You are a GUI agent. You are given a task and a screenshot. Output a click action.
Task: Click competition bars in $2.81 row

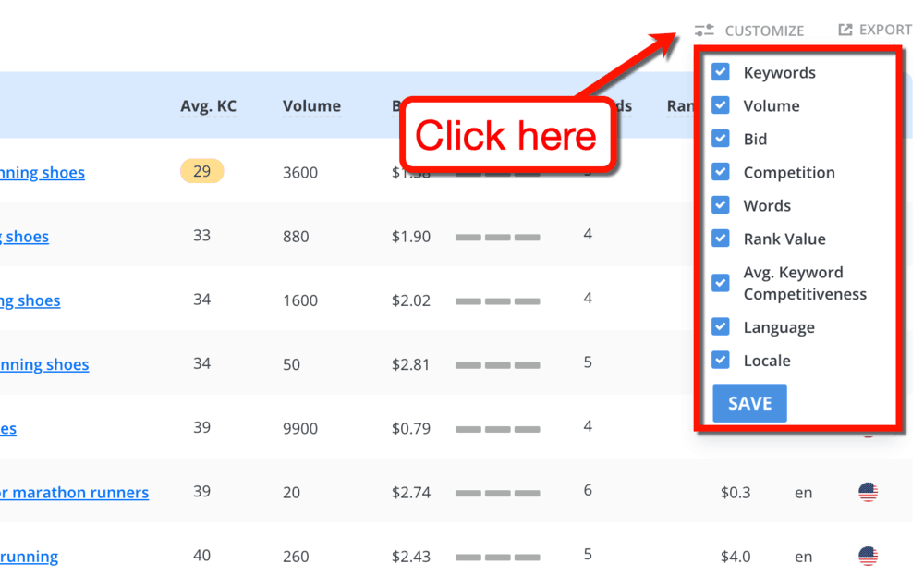click(x=497, y=364)
